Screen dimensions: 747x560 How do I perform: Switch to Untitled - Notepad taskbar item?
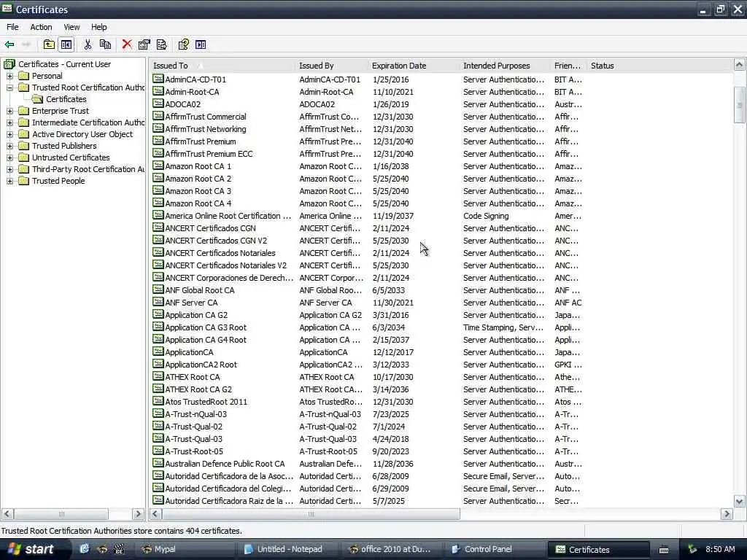(288, 549)
